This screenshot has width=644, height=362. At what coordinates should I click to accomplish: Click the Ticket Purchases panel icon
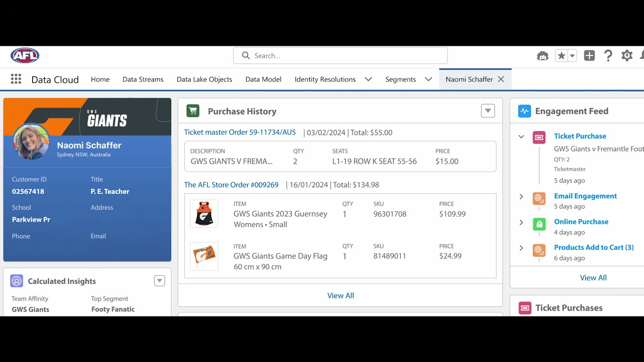pos(525,308)
